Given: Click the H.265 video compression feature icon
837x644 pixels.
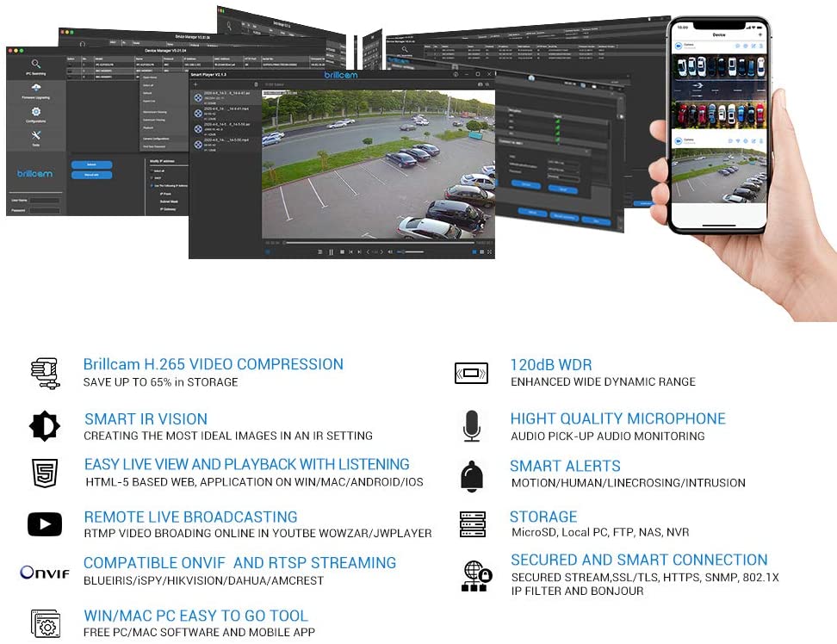Looking at the screenshot, I should [45, 373].
